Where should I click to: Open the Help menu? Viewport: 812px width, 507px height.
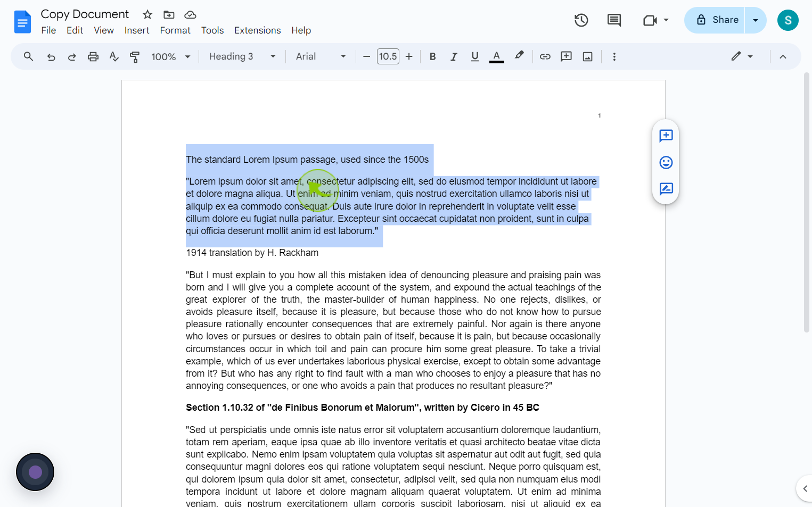[301, 30]
